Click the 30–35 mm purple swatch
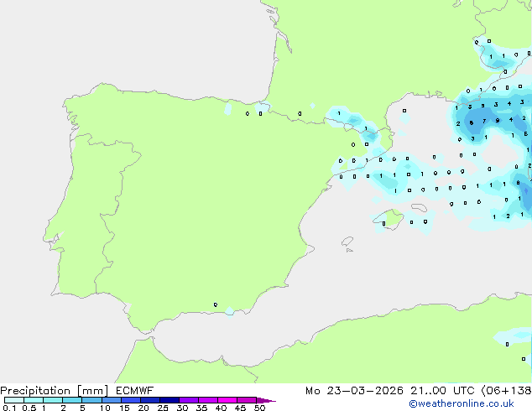The width and height of the screenshot is (532, 411). (189, 400)
